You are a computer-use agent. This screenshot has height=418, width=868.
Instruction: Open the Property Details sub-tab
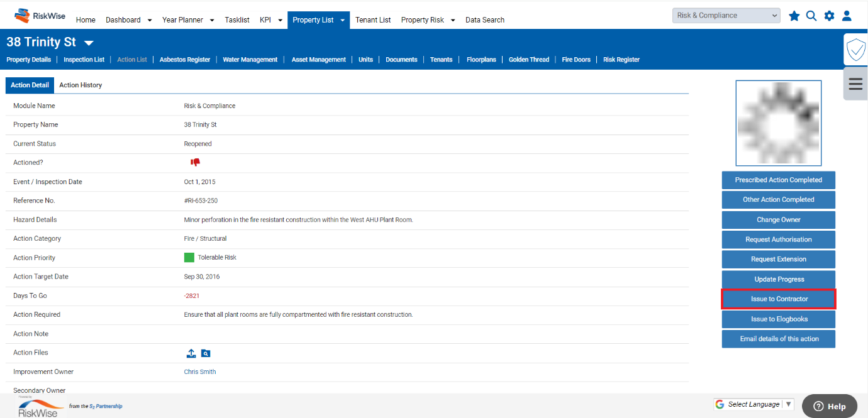28,60
